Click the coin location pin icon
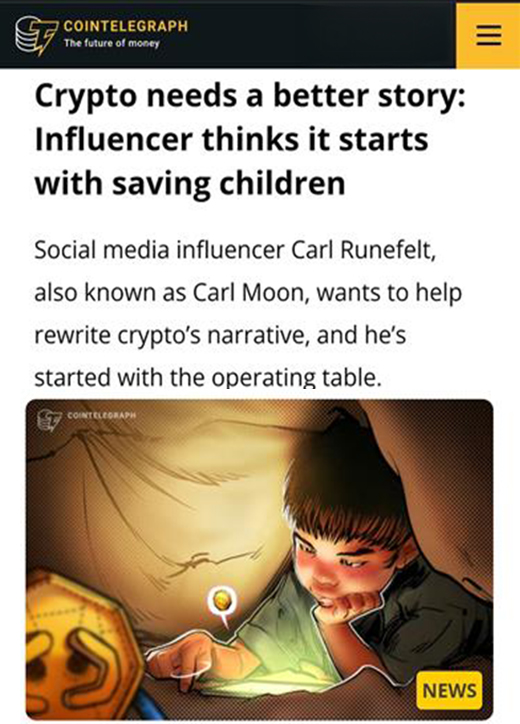The width and height of the screenshot is (520, 724). [x=223, y=605]
